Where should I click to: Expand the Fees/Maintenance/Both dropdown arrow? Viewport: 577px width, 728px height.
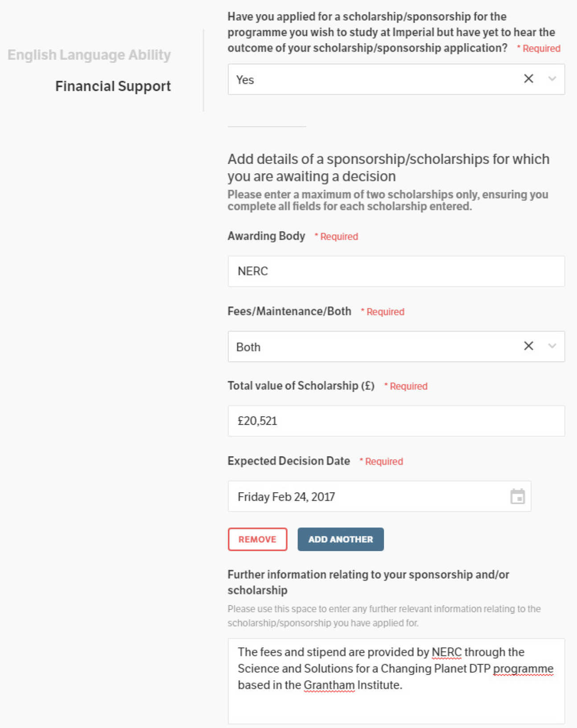coord(552,346)
